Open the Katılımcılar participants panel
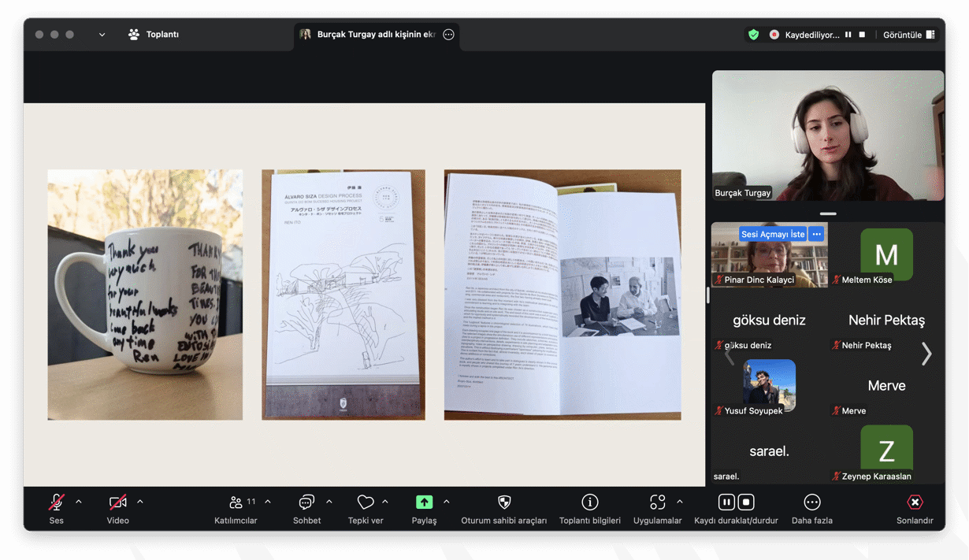Screen dimensions: 969x560 tap(236, 503)
